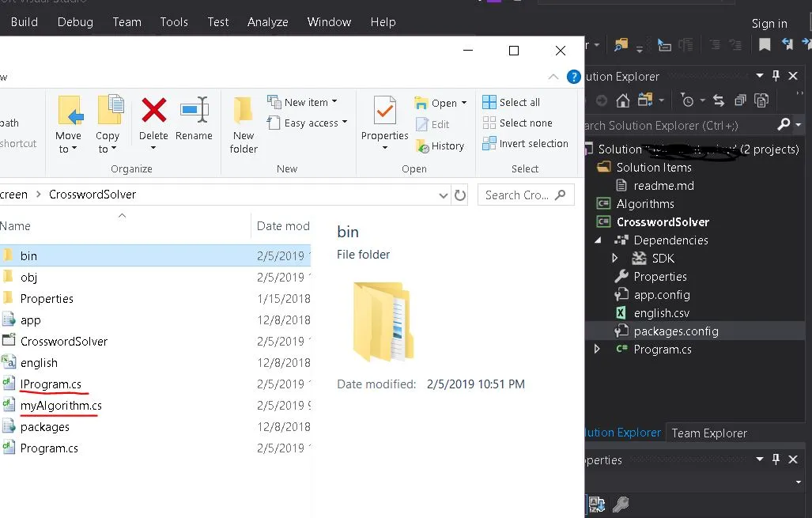Toggle a bookmark in Visual Studio toolbar
Viewport: 812px width, 518px height.
(x=765, y=45)
